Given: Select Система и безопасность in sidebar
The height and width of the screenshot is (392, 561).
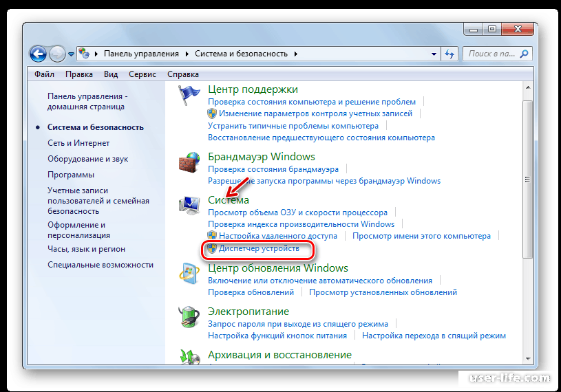Looking at the screenshot, I should pyautogui.click(x=96, y=127).
